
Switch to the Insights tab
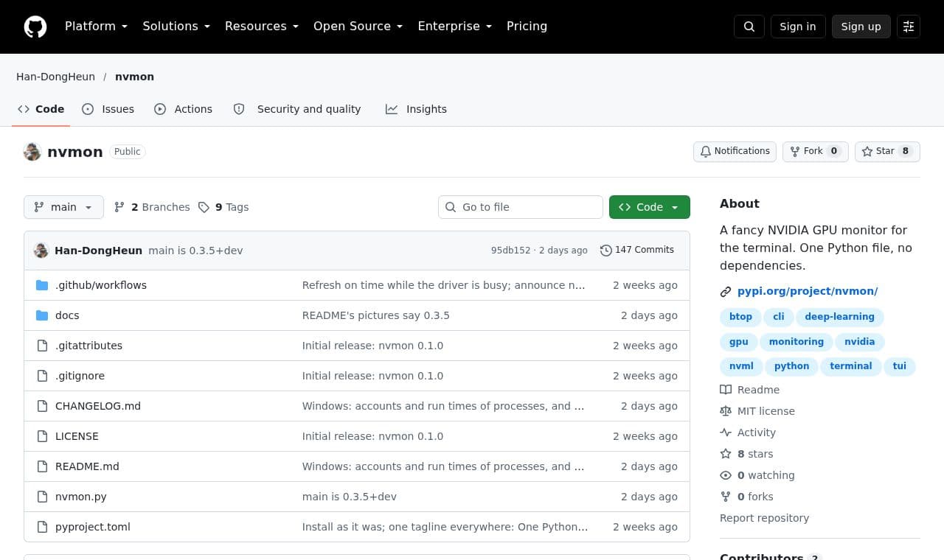[416, 109]
